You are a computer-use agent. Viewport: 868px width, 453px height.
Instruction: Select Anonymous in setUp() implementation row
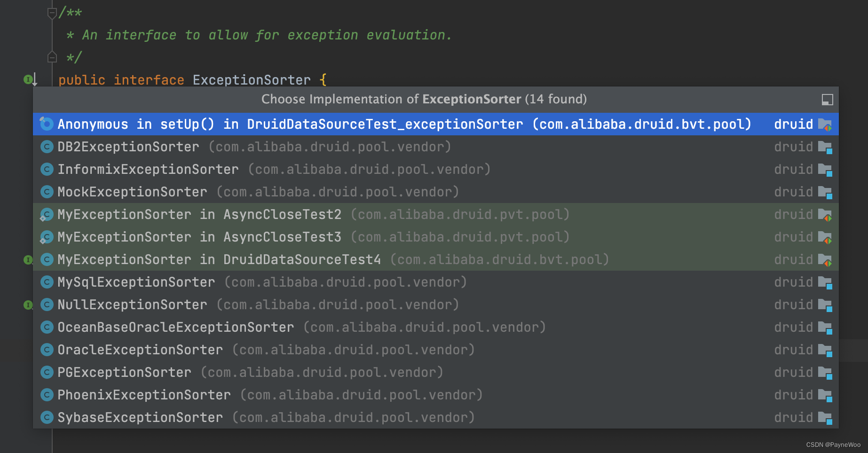(435, 124)
